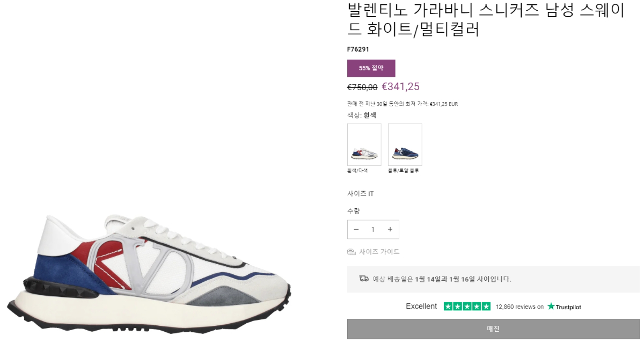Image resolution: width=644 pixels, height=342 pixels.
Task: Click the product code F76291
Action: click(x=358, y=49)
